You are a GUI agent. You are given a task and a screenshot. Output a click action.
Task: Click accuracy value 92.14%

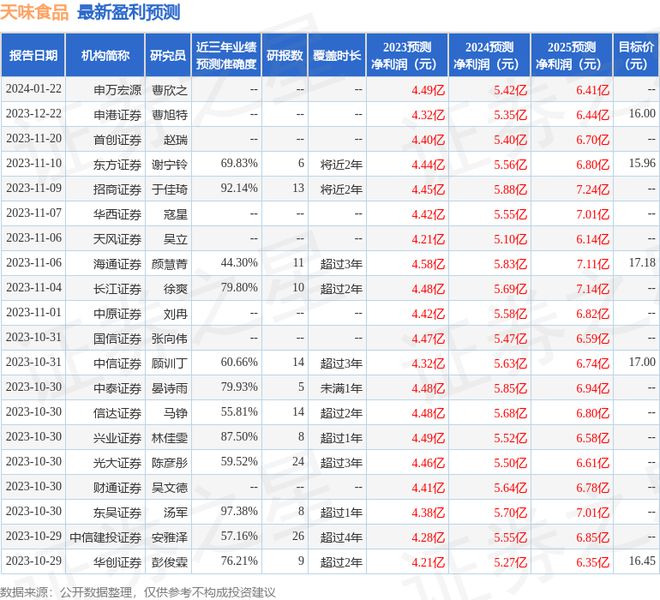[239, 188]
